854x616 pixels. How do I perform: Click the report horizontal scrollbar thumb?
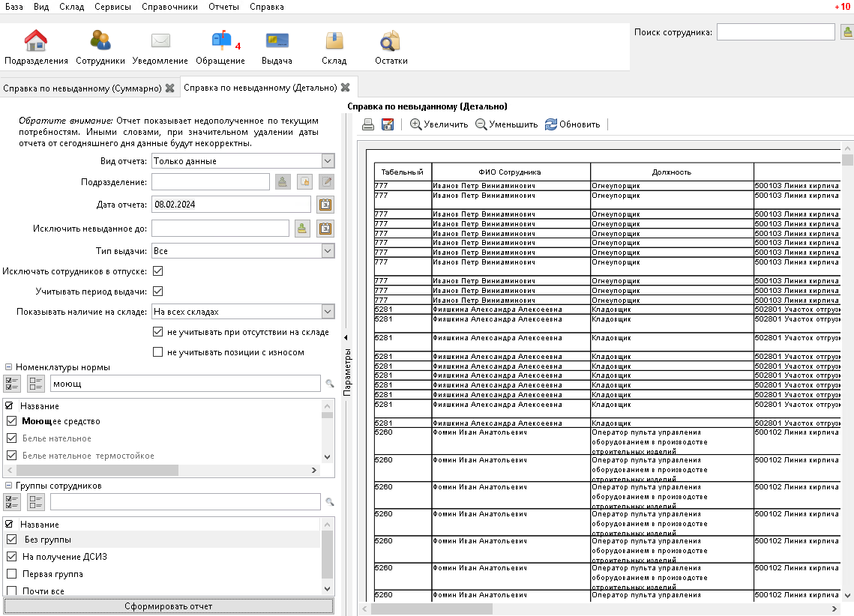[x=431, y=609]
